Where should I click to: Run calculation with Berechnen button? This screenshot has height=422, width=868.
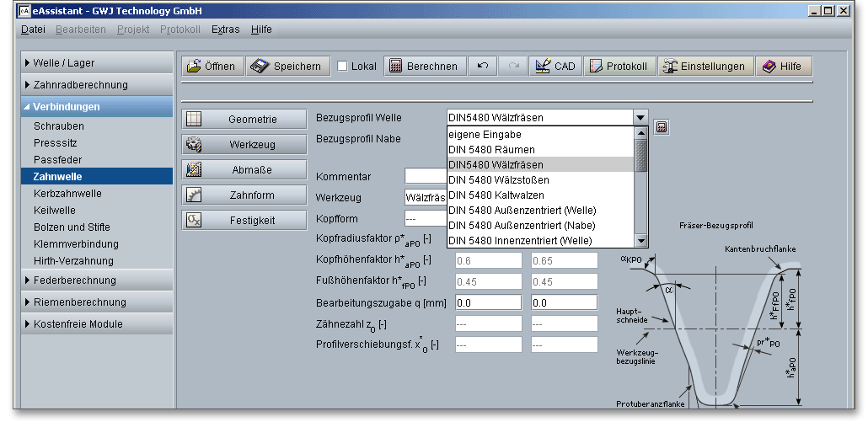pos(424,67)
